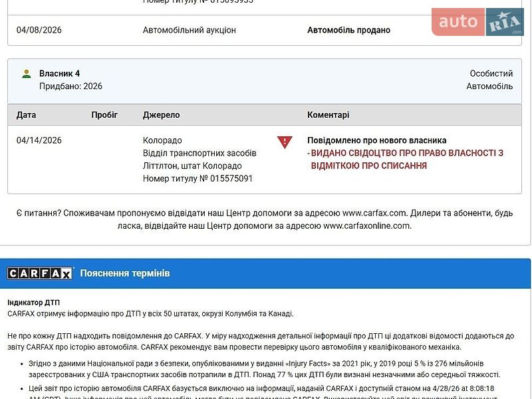The height and width of the screenshot is (399, 532).
Task: Select title number 015575091
Action: tap(231, 178)
